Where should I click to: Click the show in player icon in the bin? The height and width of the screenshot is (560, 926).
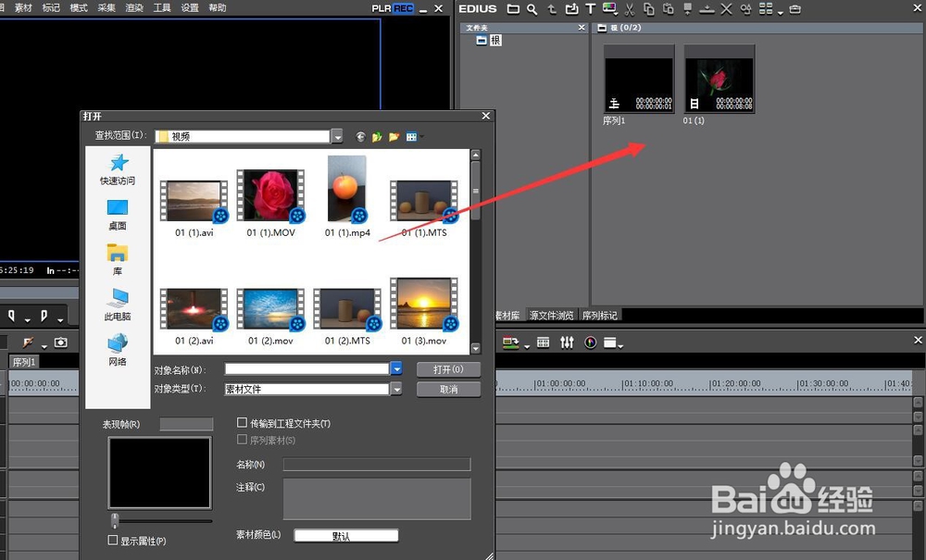tap(688, 9)
